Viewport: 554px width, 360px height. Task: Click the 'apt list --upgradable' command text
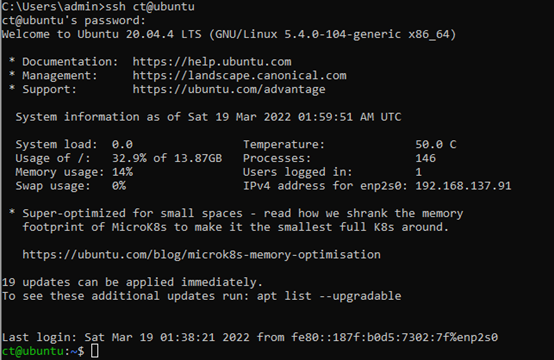click(329, 296)
